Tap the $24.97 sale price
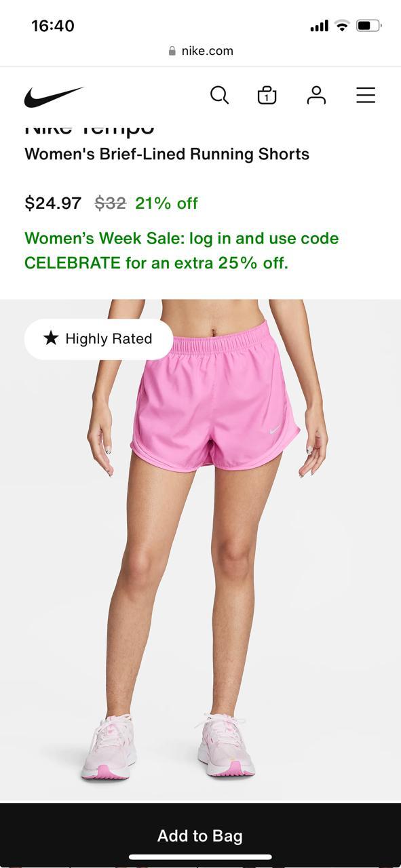This screenshot has height=868, width=401. (53, 203)
